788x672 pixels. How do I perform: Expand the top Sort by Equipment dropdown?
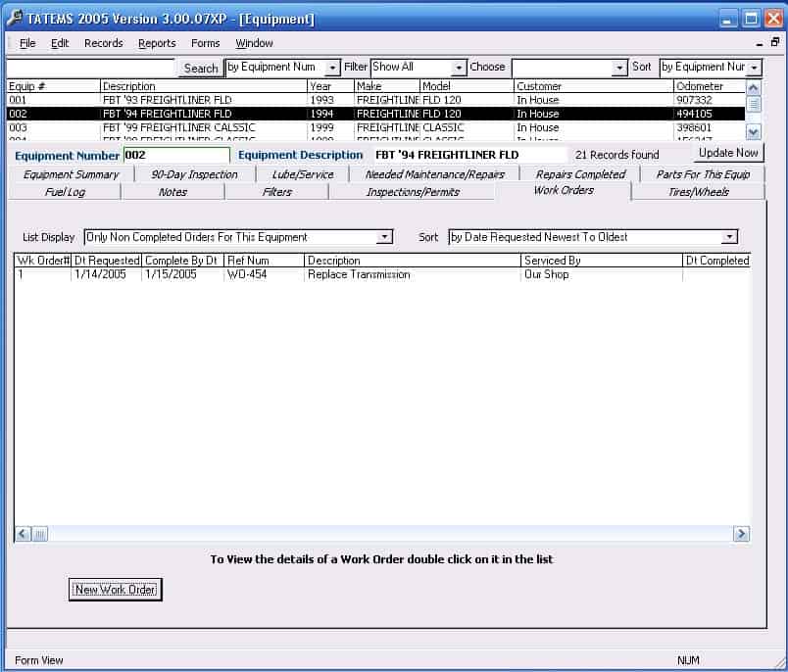tap(754, 68)
